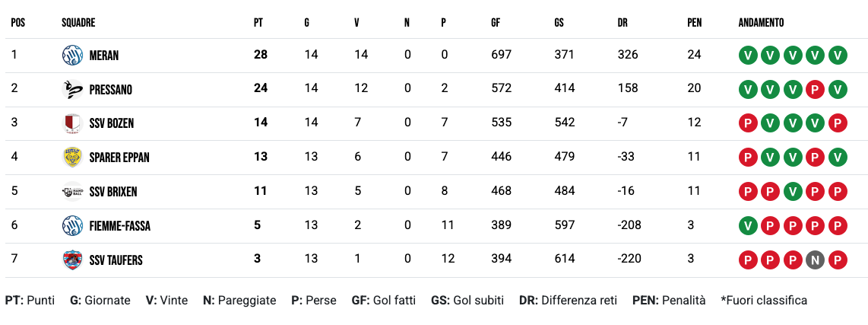
Task: Open the PRESSANO team name link
Action: [110, 90]
